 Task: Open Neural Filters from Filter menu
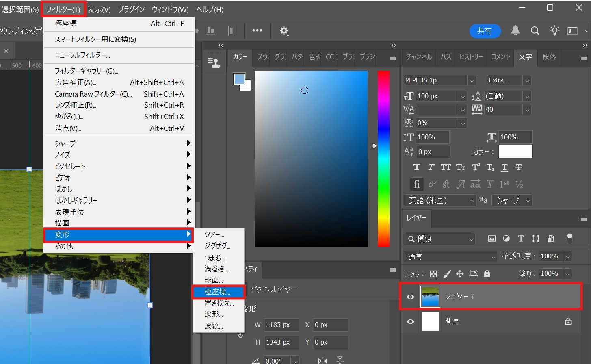tap(82, 55)
